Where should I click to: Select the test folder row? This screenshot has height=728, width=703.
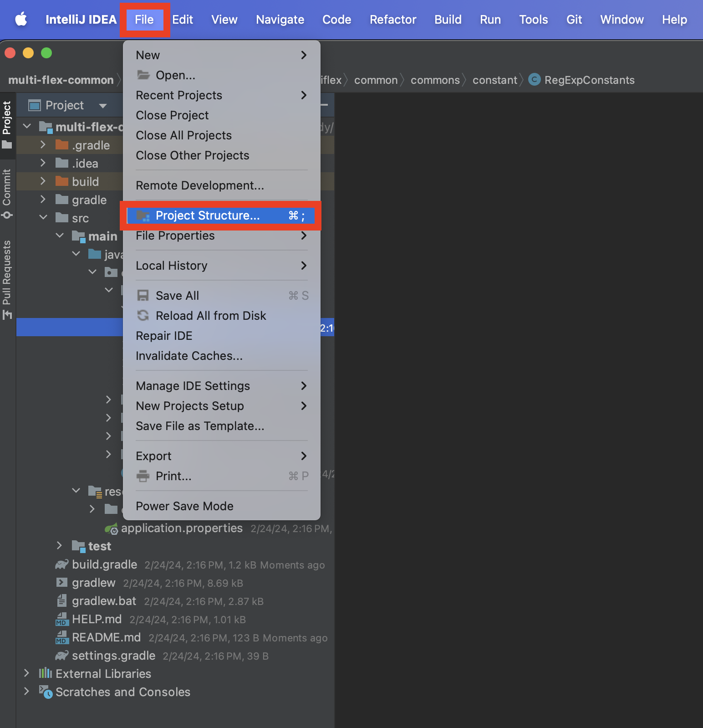tap(175, 546)
